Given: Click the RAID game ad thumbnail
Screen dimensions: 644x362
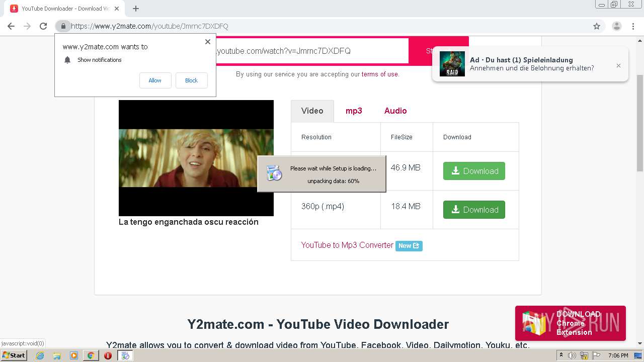Looking at the screenshot, I should point(452,64).
